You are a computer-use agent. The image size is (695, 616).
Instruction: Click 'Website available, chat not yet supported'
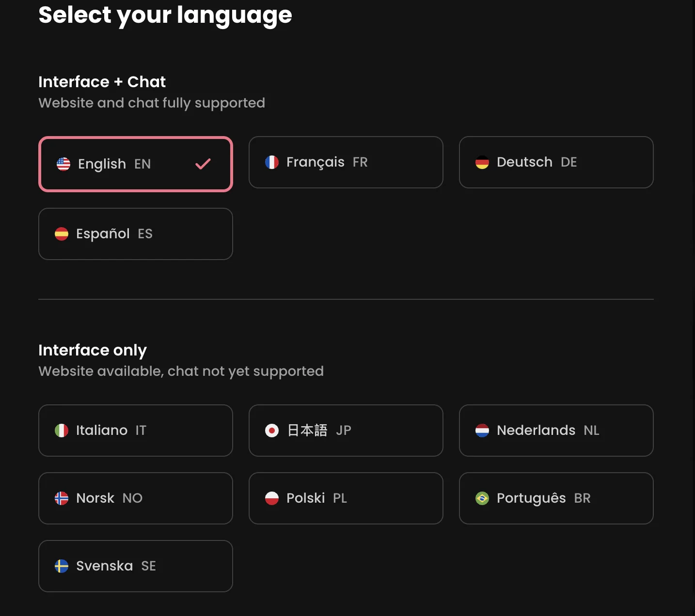click(x=181, y=371)
